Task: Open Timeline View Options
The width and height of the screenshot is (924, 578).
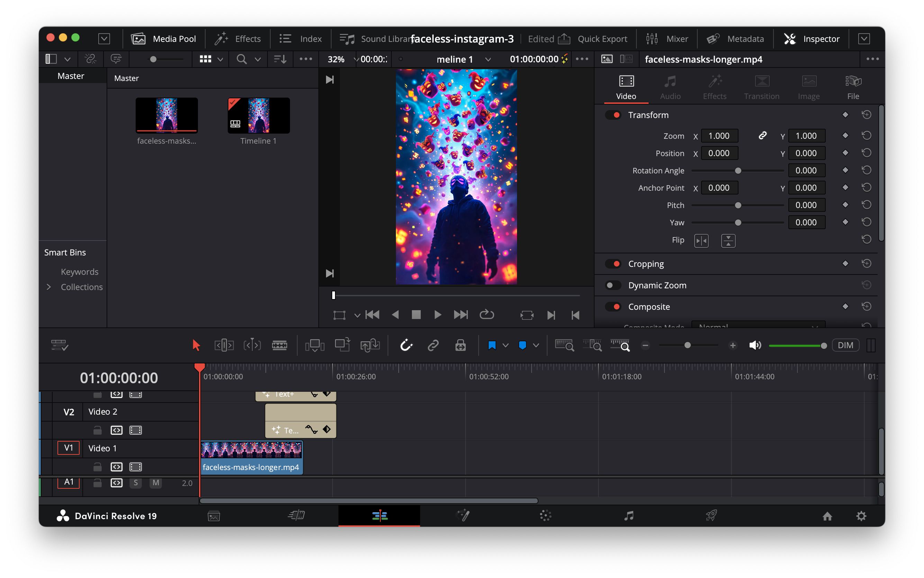Action: [60, 345]
